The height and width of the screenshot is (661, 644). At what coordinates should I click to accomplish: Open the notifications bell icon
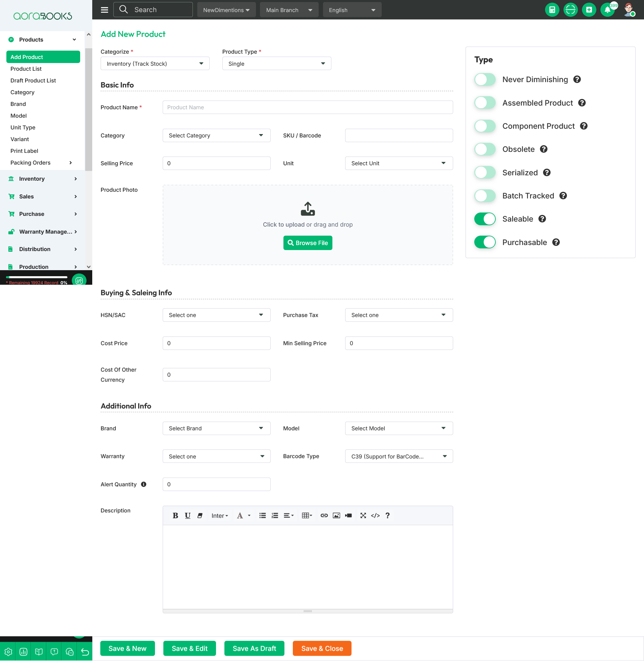coord(607,10)
